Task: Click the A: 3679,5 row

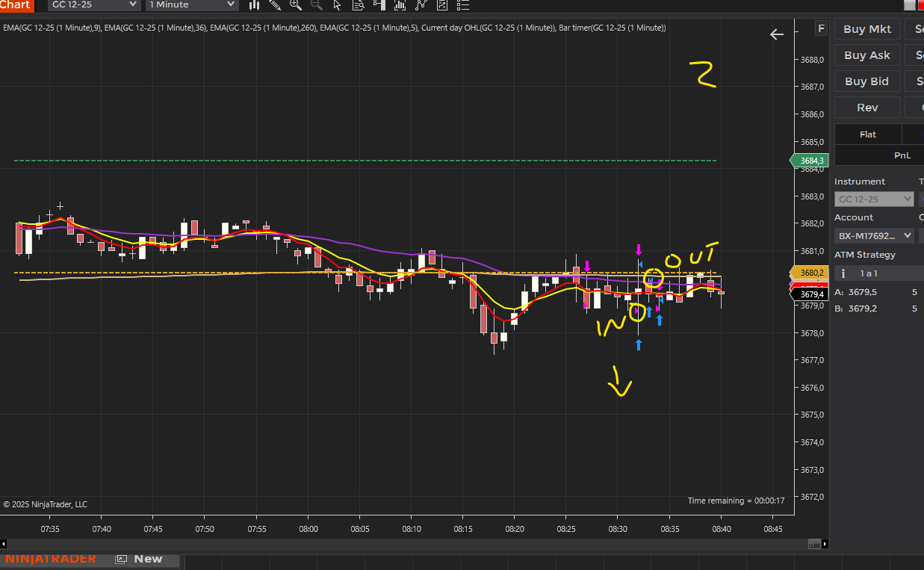Action: coord(877,292)
